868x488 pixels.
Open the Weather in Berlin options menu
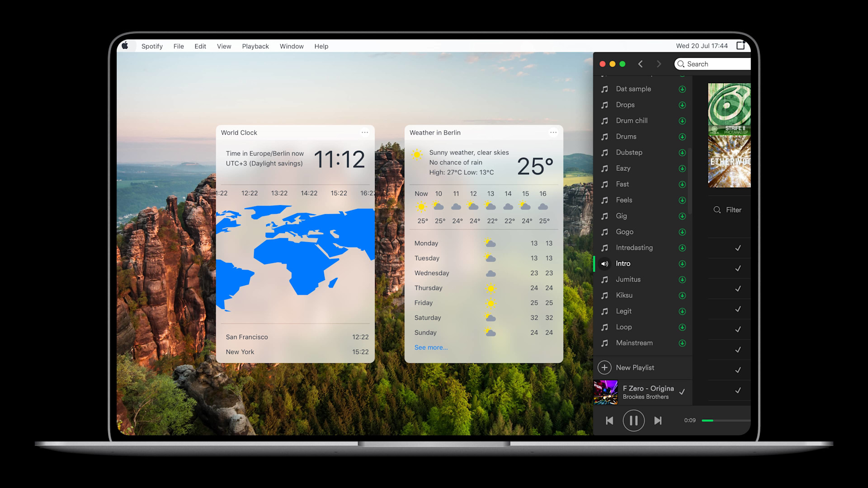pos(553,132)
